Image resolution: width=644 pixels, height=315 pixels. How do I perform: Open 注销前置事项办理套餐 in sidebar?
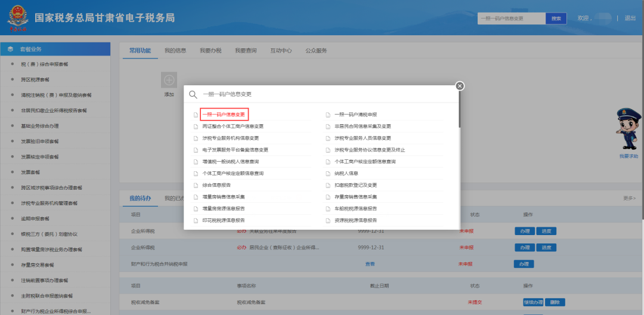tap(44, 280)
